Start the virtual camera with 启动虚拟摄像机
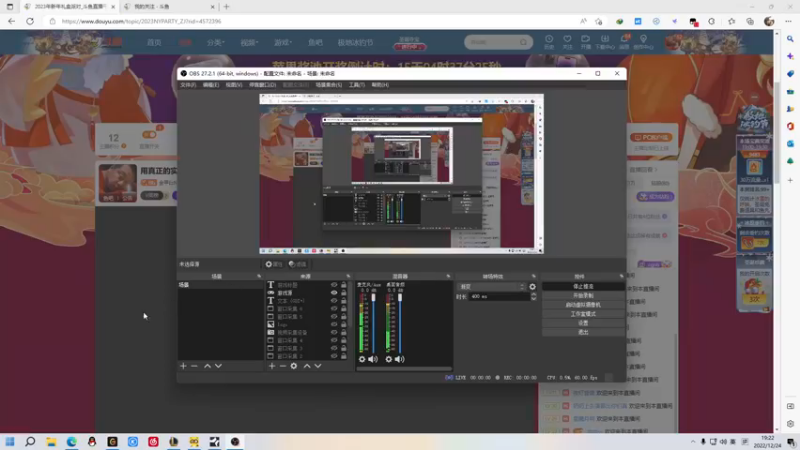Image resolution: width=800 pixels, height=450 pixels. 583,305
